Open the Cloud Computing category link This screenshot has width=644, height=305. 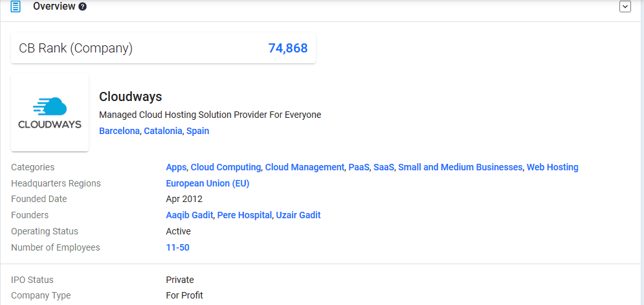pyautogui.click(x=226, y=167)
